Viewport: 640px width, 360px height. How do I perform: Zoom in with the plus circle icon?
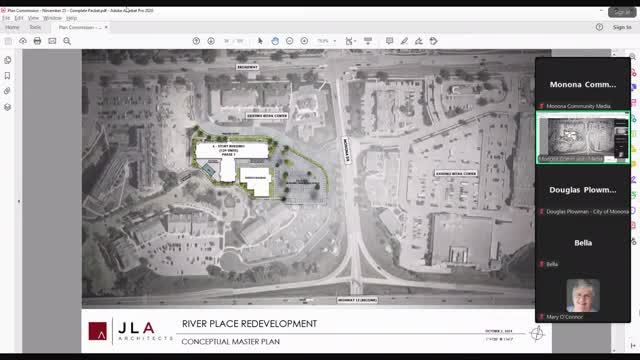coord(304,41)
